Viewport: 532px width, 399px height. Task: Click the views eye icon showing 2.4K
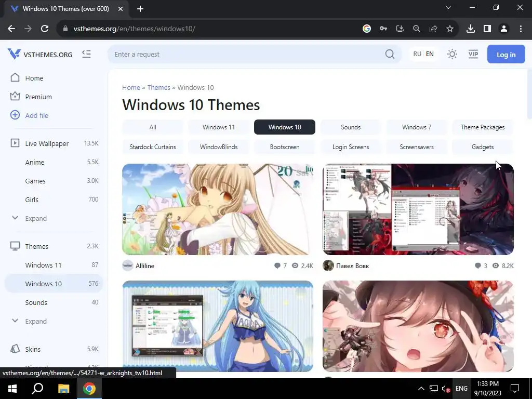[295, 265]
